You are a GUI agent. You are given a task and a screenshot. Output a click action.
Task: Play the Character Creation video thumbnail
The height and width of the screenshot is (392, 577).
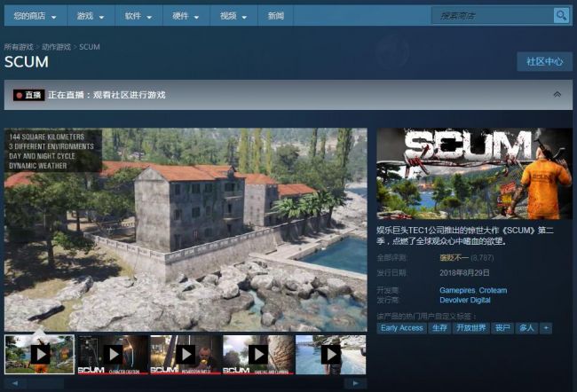tap(113, 354)
